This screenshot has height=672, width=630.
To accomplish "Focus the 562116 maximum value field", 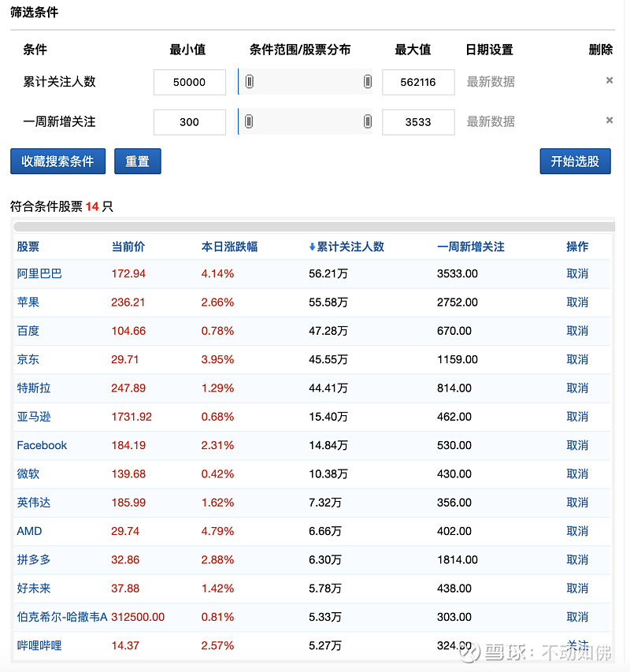I will [418, 82].
